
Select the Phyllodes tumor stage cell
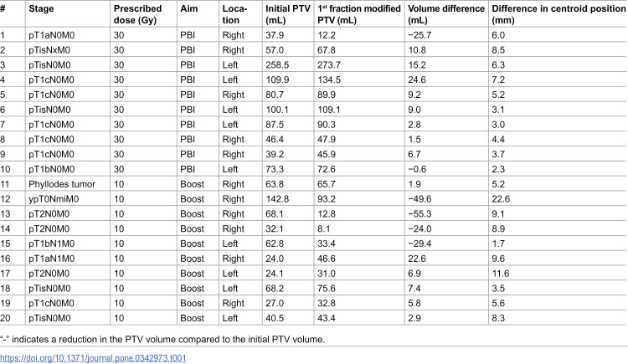(62, 184)
